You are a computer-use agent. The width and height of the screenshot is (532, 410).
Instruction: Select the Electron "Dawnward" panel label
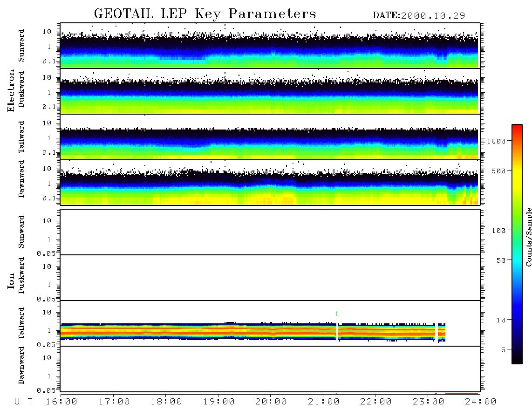21,179
